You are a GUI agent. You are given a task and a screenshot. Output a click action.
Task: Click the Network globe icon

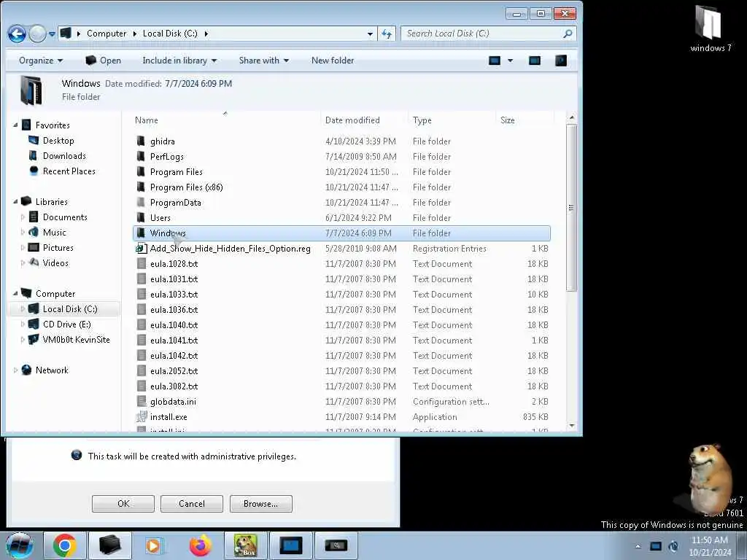coord(27,370)
